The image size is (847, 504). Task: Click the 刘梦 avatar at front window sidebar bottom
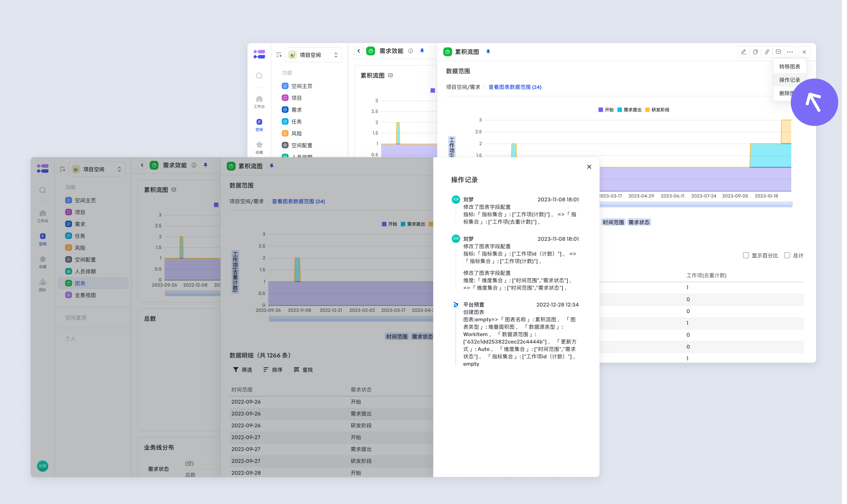click(x=43, y=466)
